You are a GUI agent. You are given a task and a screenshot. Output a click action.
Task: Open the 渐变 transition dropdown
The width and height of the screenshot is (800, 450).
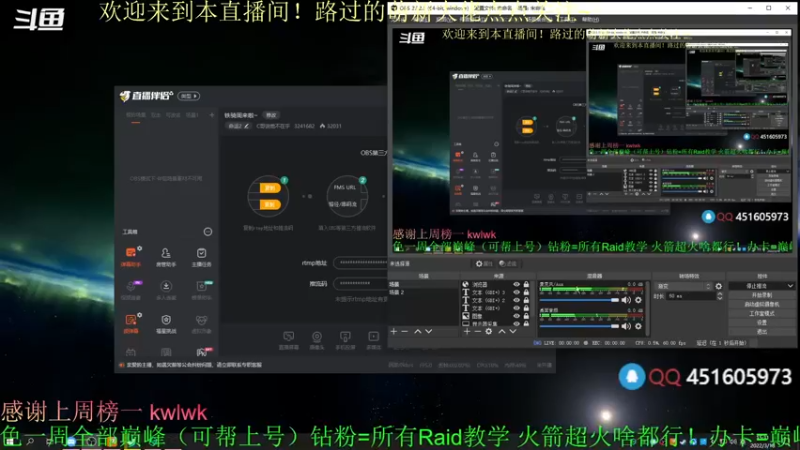tap(683, 286)
